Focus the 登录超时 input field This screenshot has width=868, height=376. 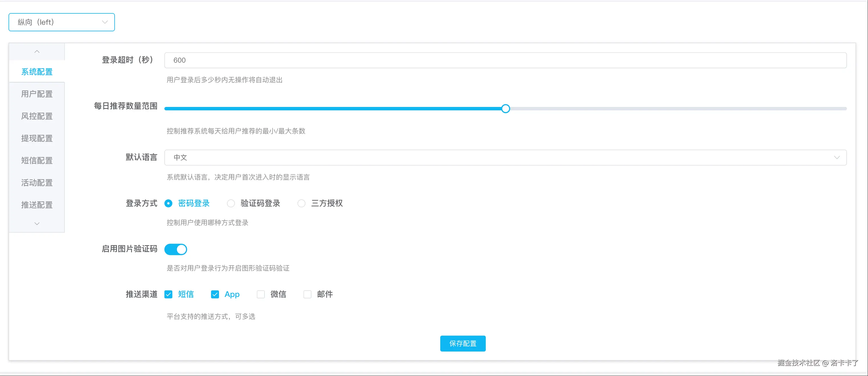pyautogui.click(x=505, y=60)
